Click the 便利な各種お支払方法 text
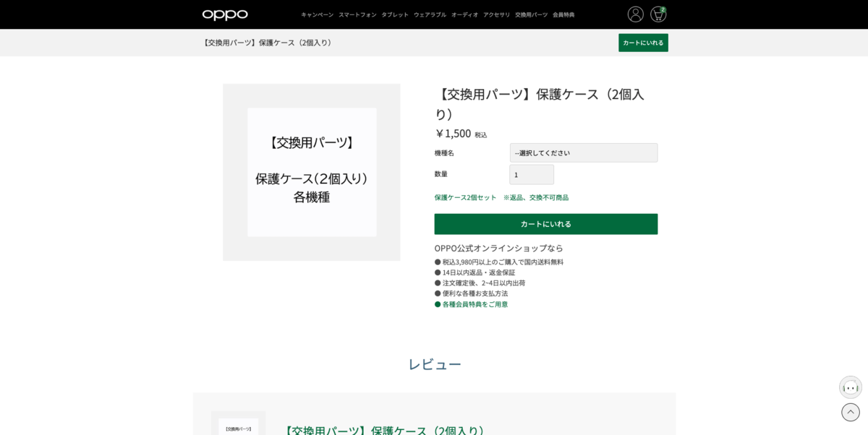Screen dimensions: 868x435 (475, 293)
